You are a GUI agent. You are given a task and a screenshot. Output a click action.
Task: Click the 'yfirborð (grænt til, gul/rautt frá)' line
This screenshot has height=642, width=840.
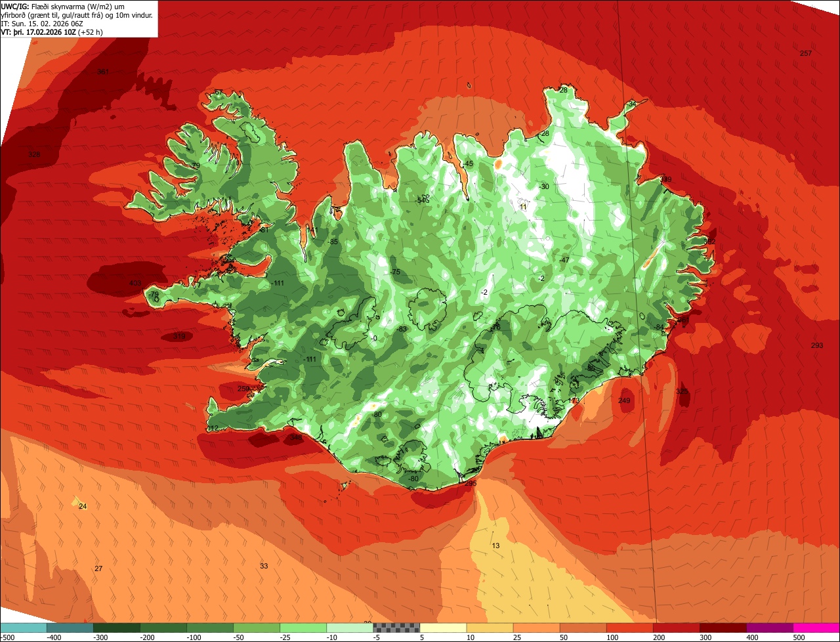[x=77, y=14]
